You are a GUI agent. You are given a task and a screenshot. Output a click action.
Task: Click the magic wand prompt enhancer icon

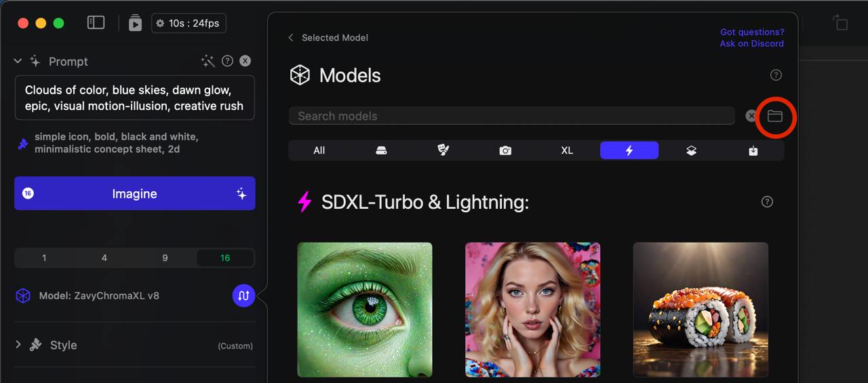coord(208,61)
